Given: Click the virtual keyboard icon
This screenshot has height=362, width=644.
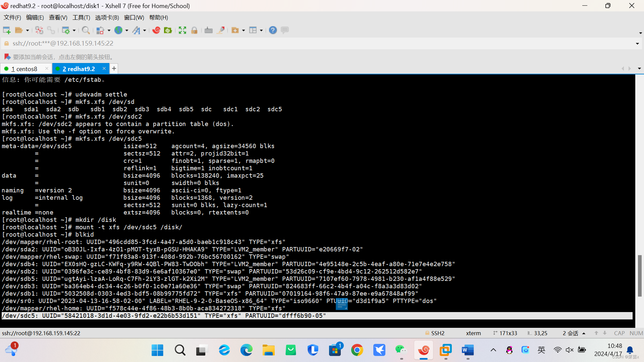Looking at the screenshot, I should click(208, 30).
